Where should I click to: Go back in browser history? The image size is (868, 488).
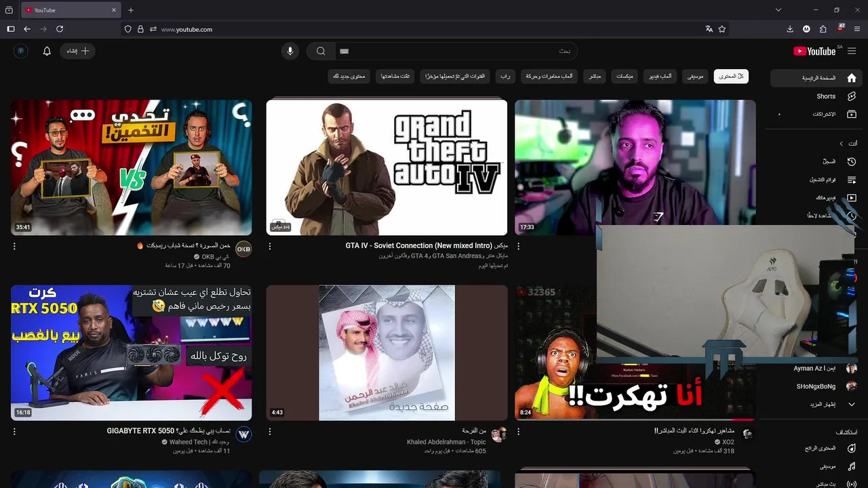(27, 29)
